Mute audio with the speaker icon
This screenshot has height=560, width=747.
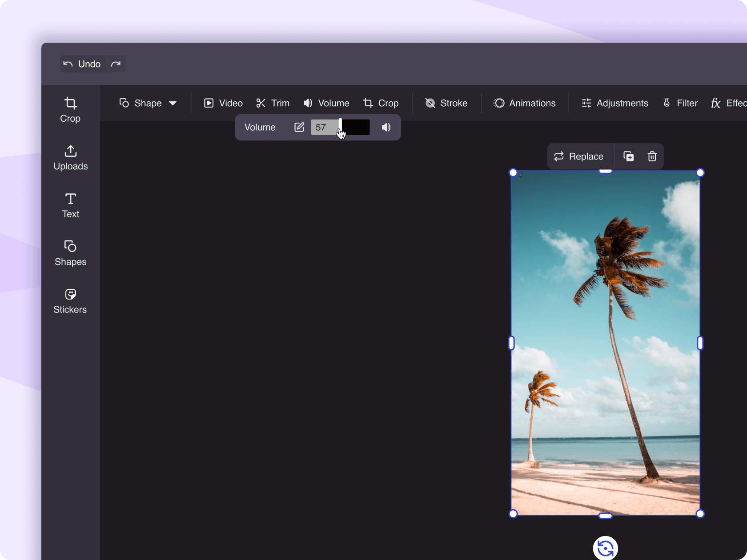[385, 127]
